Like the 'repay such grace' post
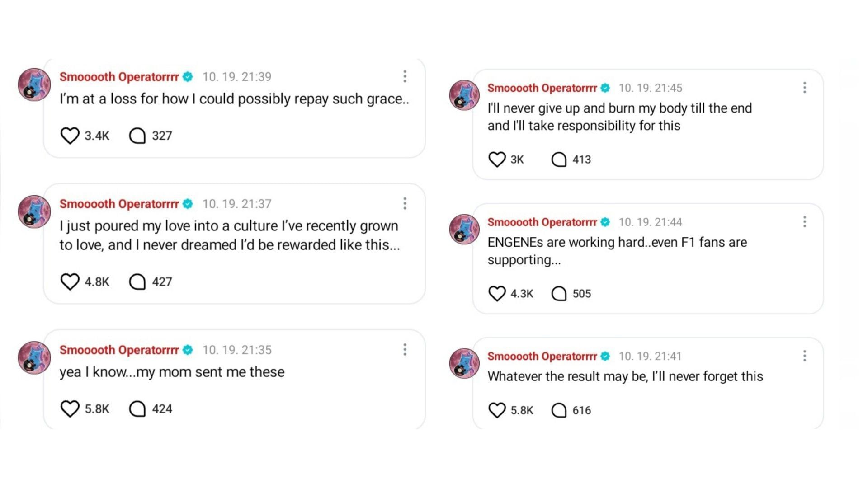 [x=70, y=136]
